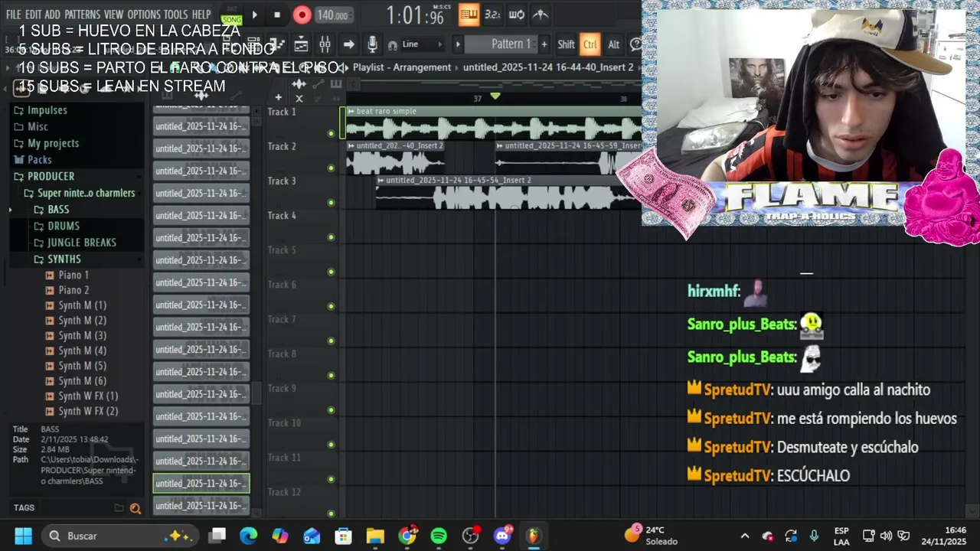980x551 pixels.
Task: Stop playback with the Stop button
Action: pyautogui.click(x=277, y=15)
